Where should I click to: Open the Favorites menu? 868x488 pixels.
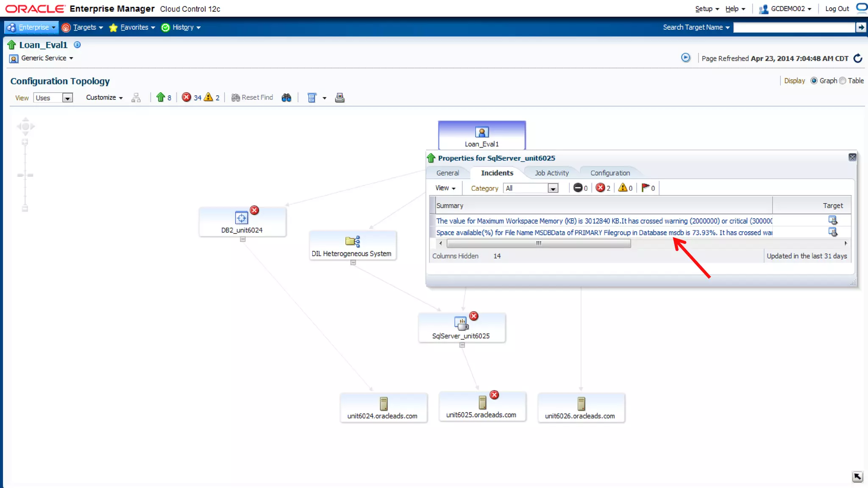click(132, 27)
